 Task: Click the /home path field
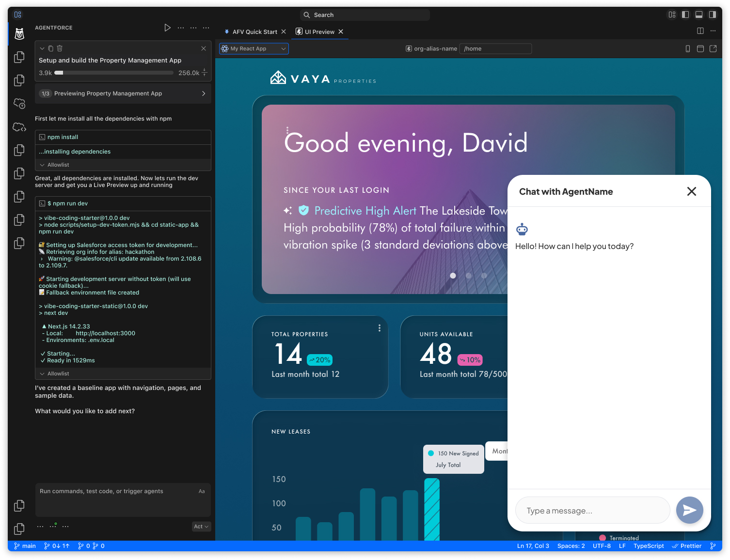pos(495,48)
